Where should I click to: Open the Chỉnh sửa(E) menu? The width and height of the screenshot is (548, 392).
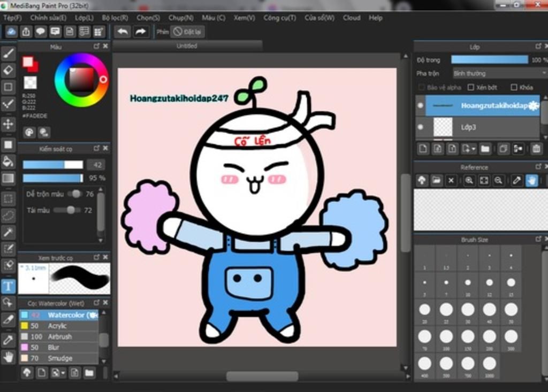[48, 18]
